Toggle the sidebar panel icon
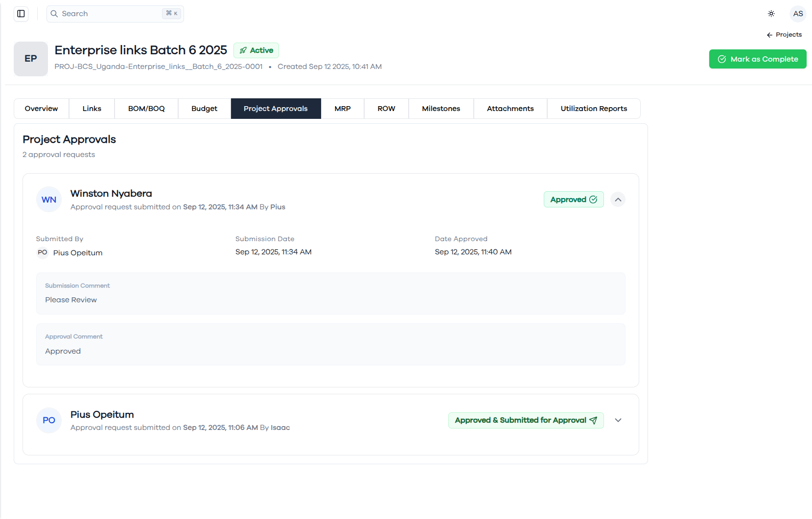812x519 pixels. 21,14
